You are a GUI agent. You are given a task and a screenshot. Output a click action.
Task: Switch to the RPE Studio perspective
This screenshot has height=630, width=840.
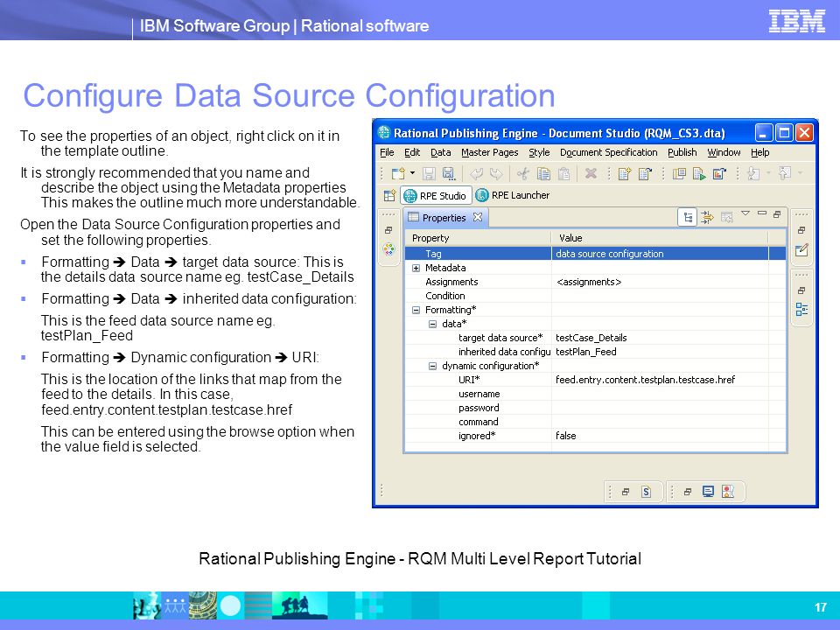[436, 195]
